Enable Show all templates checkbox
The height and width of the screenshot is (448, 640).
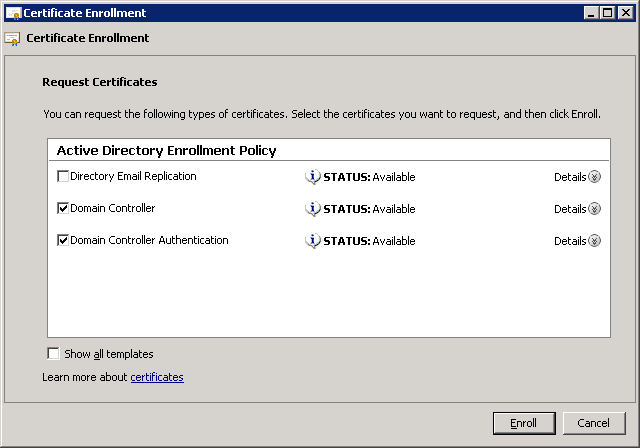(x=53, y=354)
